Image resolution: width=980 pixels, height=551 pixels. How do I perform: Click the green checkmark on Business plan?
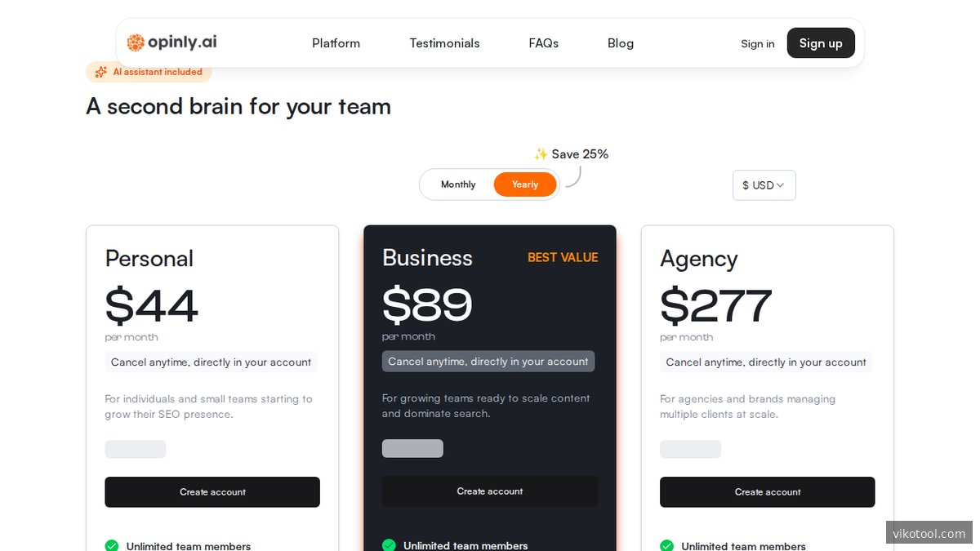click(389, 545)
